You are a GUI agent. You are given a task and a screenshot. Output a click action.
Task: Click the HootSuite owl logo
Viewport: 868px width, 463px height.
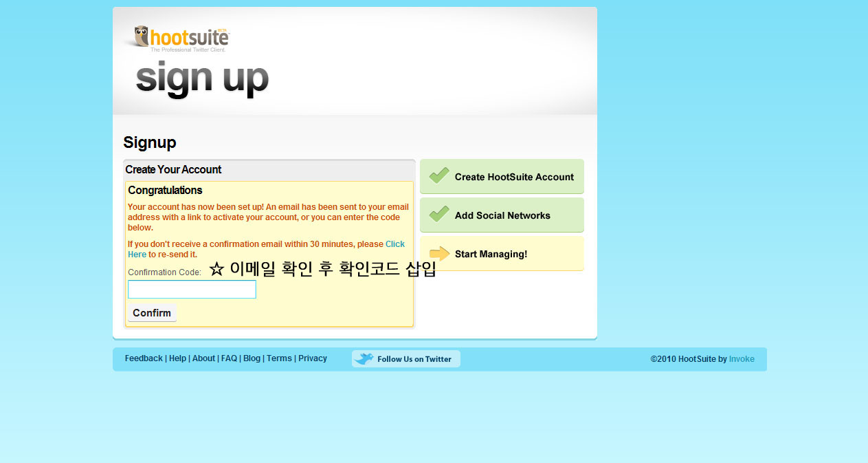click(x=181, y=36)
